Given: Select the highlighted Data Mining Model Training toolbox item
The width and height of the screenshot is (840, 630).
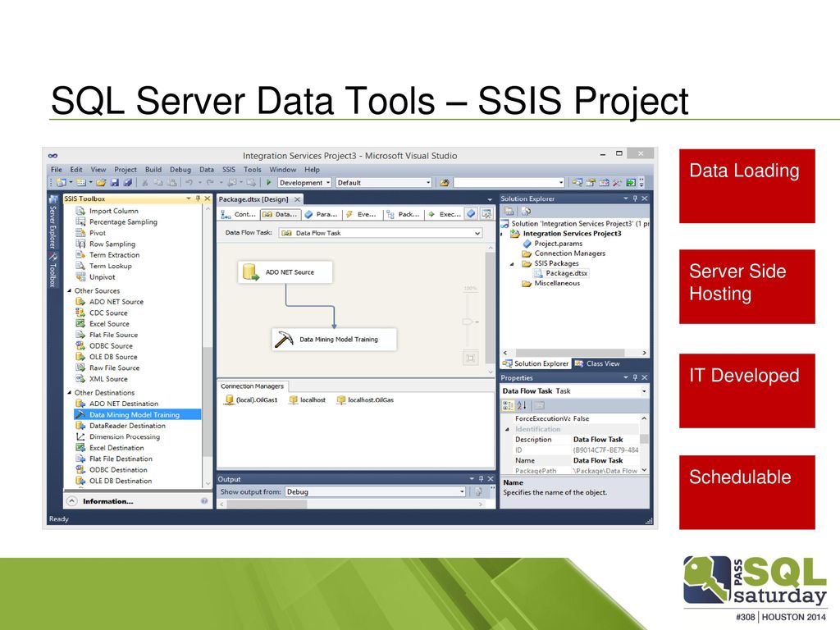Looking at the screenshot, I should pos(138,414).
